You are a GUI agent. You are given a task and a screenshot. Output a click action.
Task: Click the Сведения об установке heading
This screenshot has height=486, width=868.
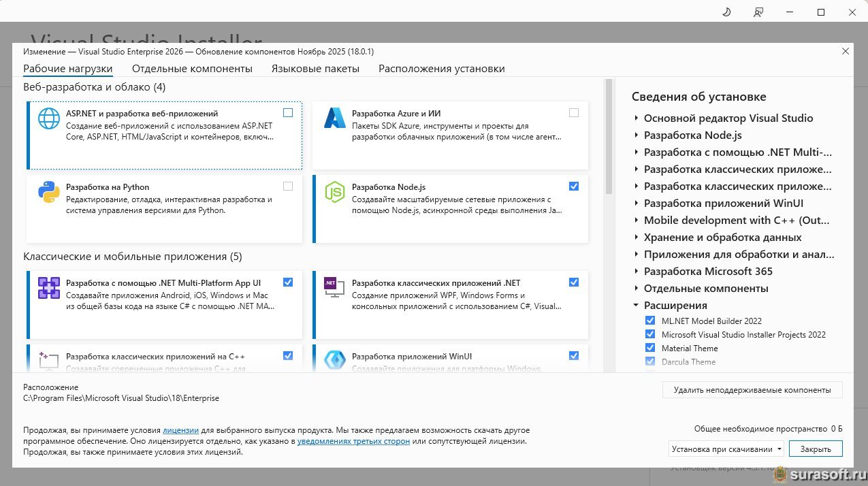(x=699, y=97)
